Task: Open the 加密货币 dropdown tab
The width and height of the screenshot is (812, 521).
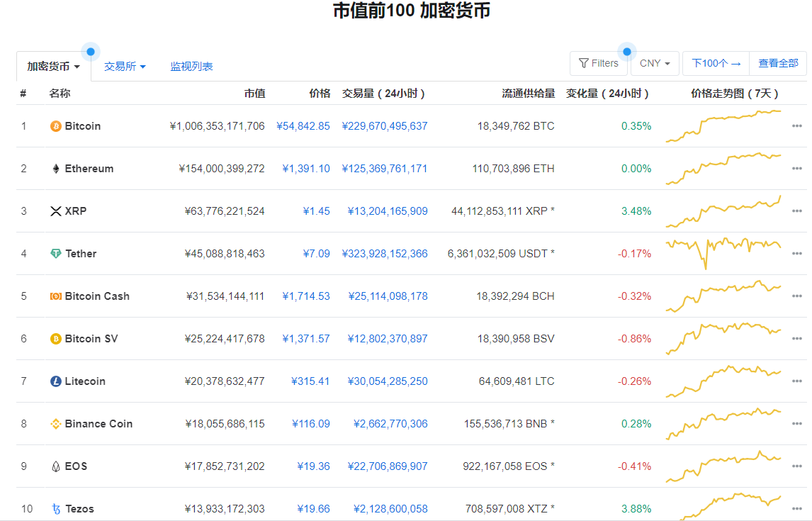Action: (53, 67)
